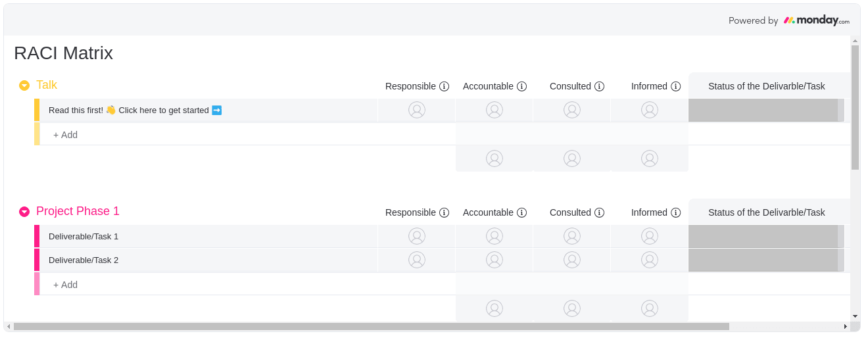The width and height of the screenshot is (868, 338).
Task: Click monday.com logo in header
Action: (x=816, y=20)
